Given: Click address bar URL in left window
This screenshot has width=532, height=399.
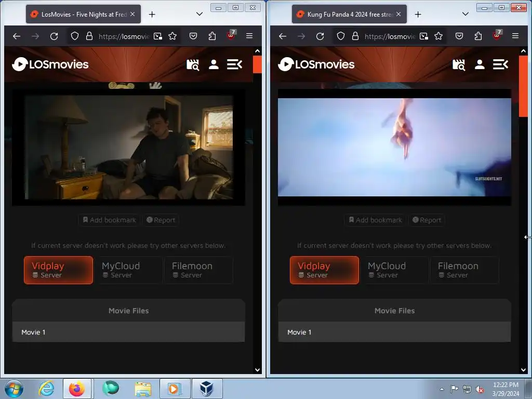Looking at the screenshot, I should coord(124,36).
